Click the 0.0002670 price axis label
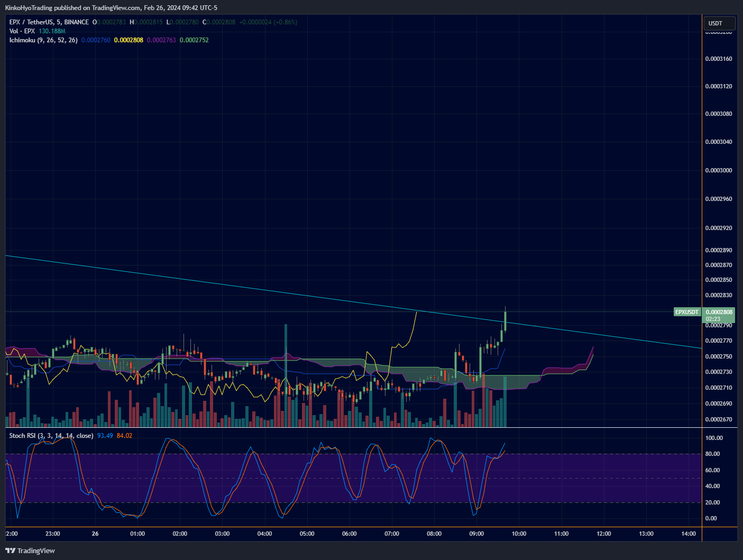743x560 pixels. [719, 419]
